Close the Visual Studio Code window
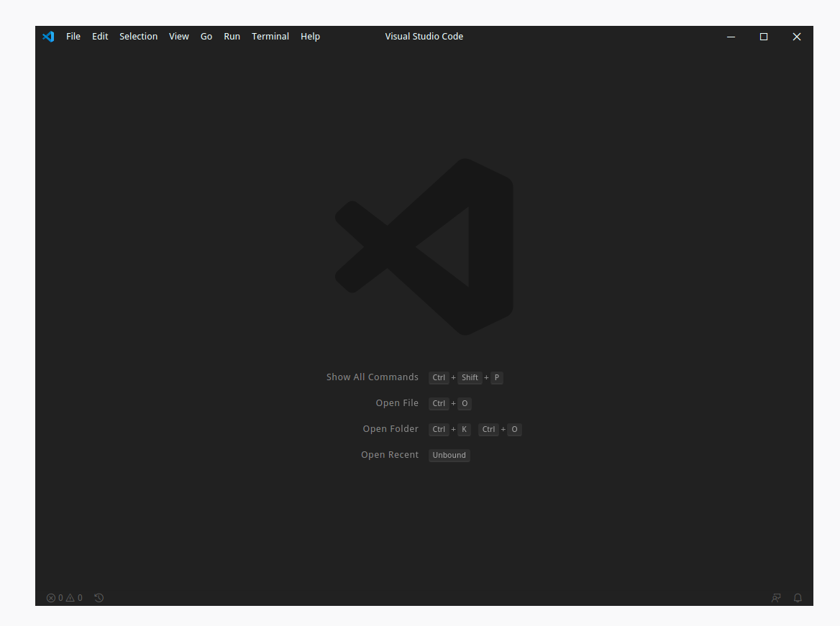840x626 pixels. (x=797, y=37)
